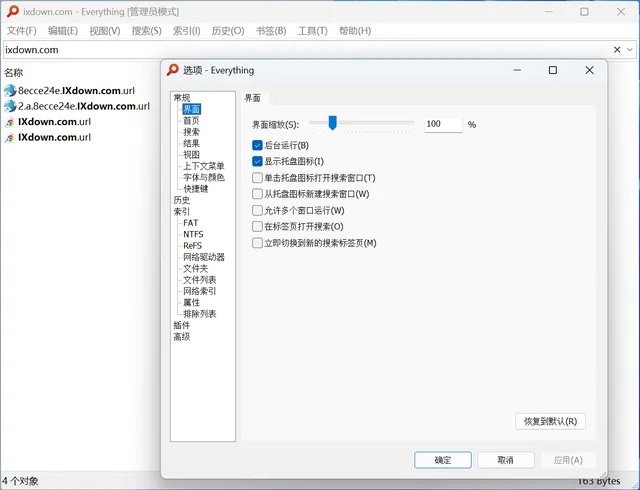Minimize the Options dialog window
Screen dimensions: 640x490
tap(517, 70)
